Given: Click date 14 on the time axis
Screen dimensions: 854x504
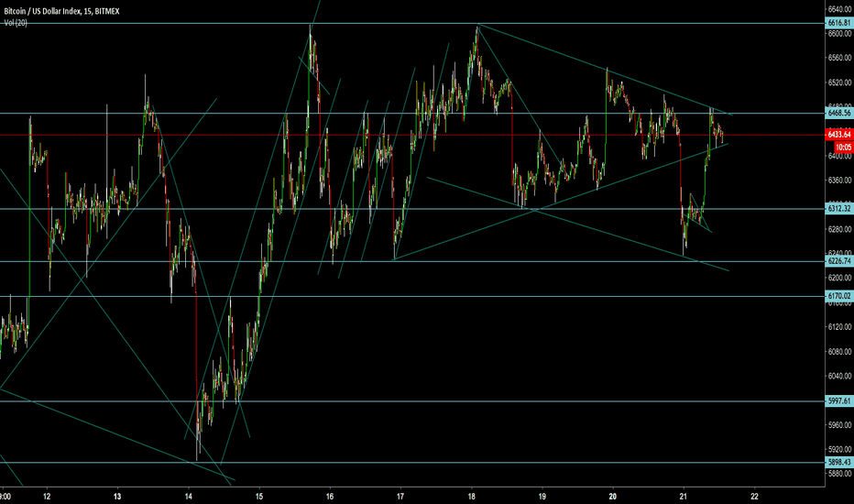Looking at the screenshot, I should (189, 497).
